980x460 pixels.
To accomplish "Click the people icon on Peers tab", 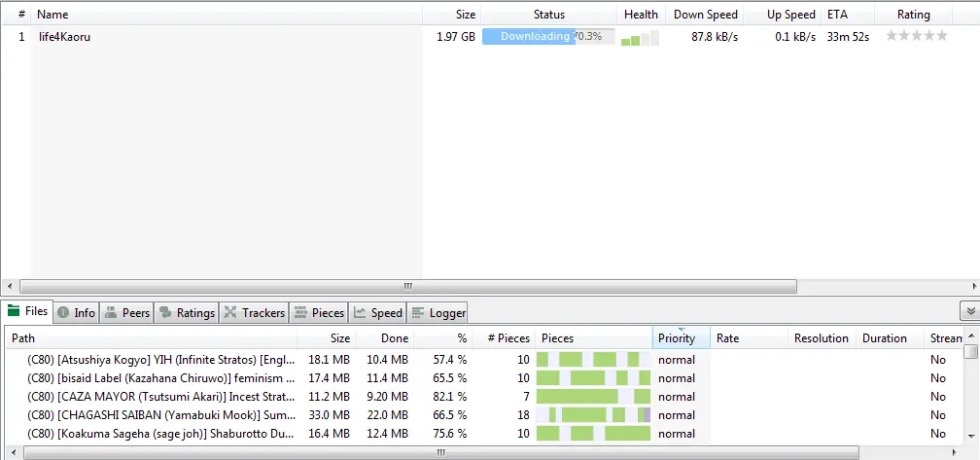I will [x=111, y=312].
